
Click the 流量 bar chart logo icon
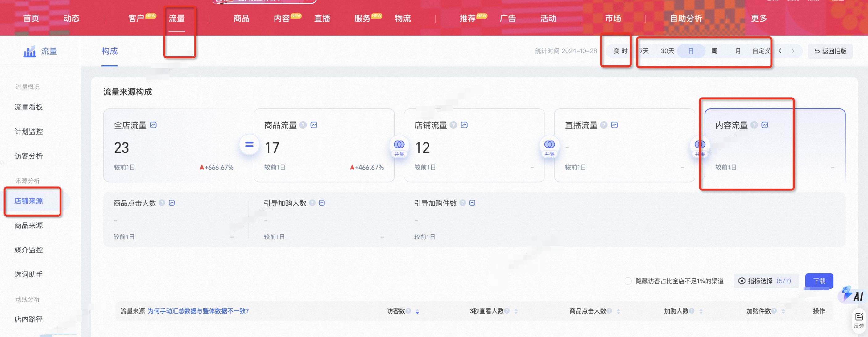30,51
